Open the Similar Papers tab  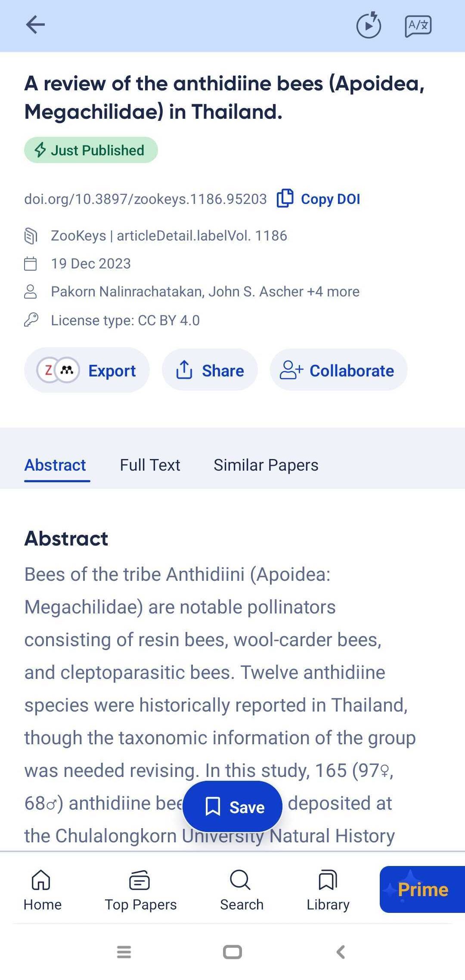[266, 465]
